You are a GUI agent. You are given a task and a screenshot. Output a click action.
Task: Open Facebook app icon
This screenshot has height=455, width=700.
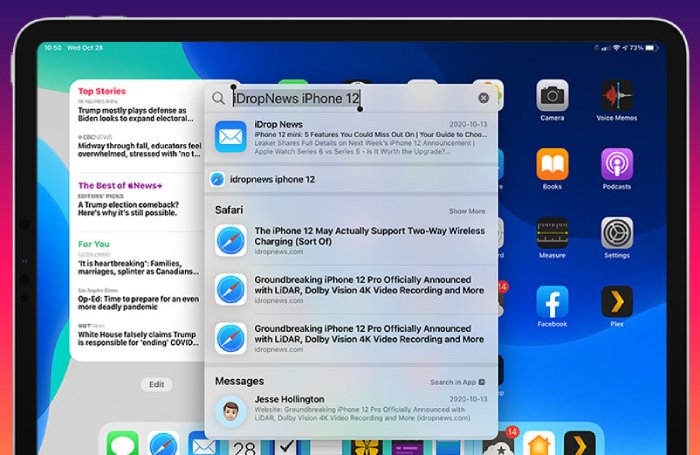click(552, 302)
